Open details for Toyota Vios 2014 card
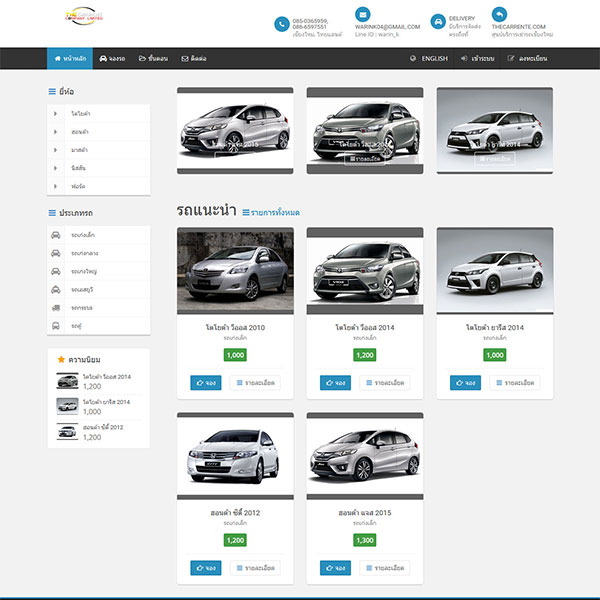The width and height of the screenshot is (600, 600). point(385,383)
